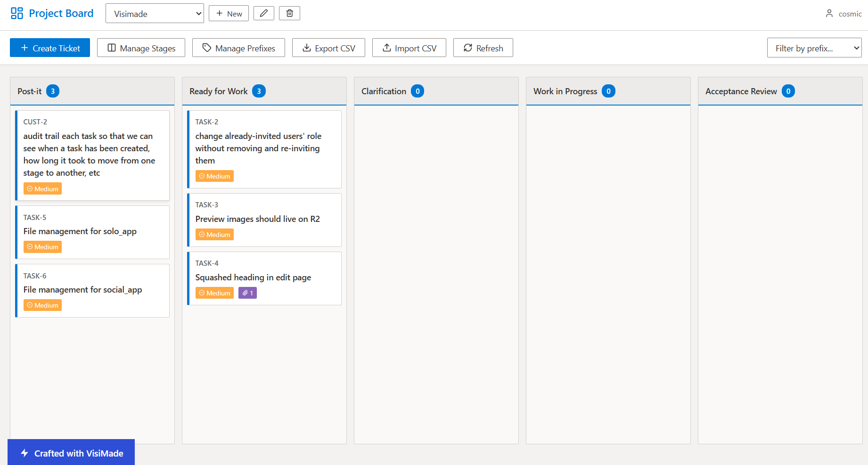Click the Create Ticket button
Screen dimensions: 868x465
49,48
